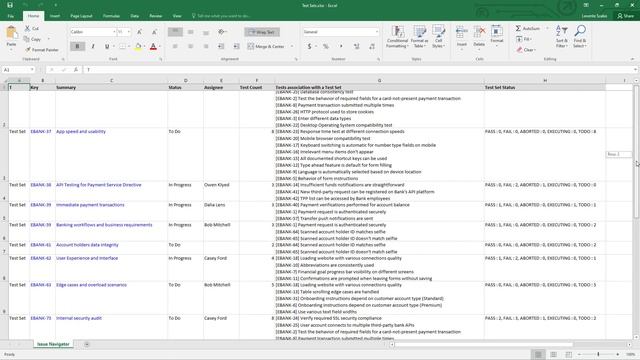The height and width of the screenshot is (360, 640).
Task: Switch to the Insert tab
Action: point(55,16)
